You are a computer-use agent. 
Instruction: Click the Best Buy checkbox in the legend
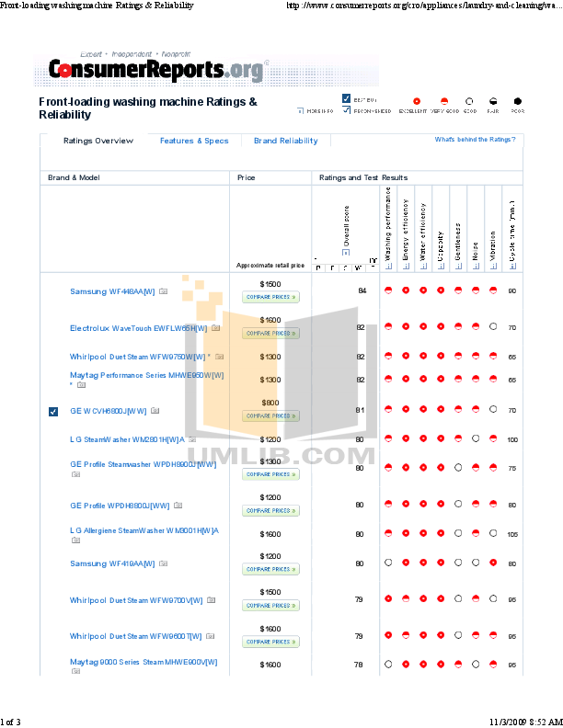coord(346,98)
